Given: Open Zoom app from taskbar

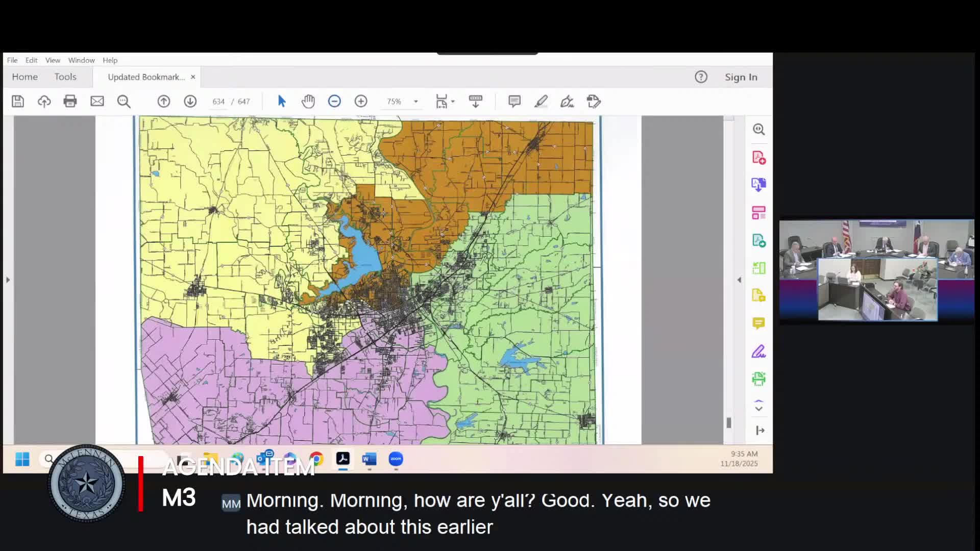Looking at the screenshot, I should pos(396,459).
